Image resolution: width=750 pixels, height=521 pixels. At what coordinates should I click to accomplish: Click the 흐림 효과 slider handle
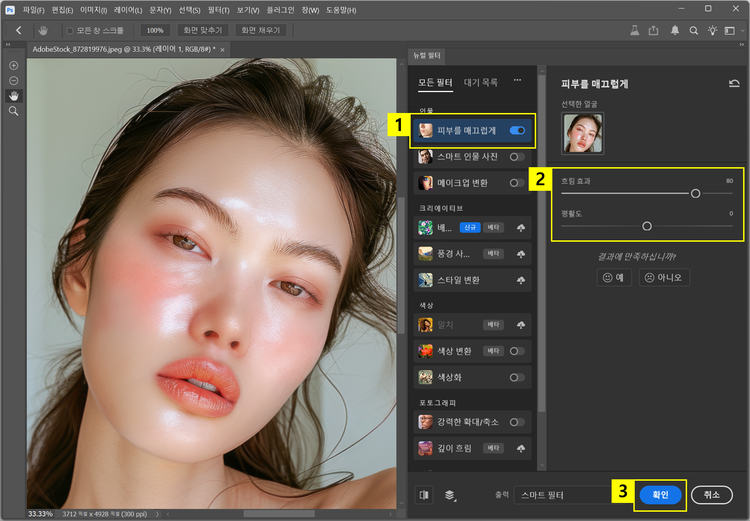[695, 193]
